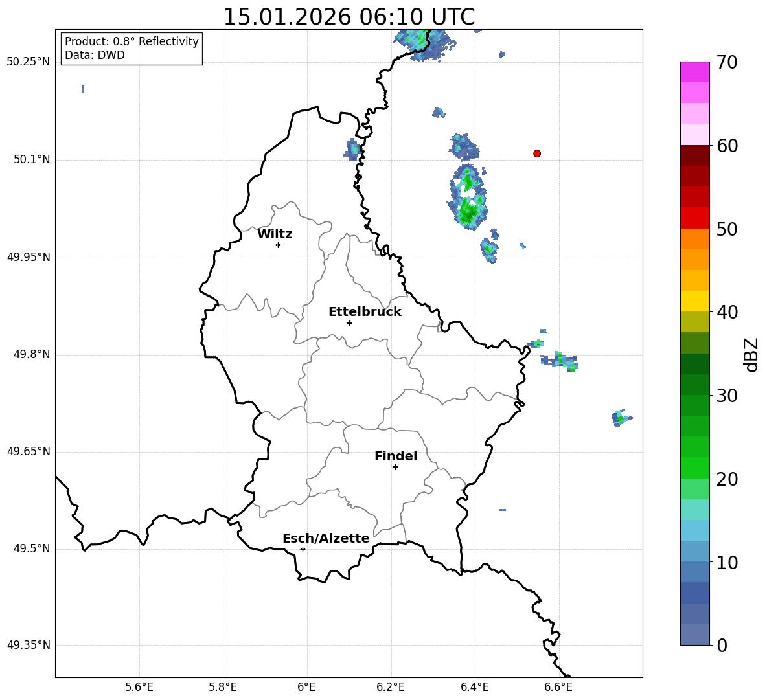Click the colorbar value 10
The height and width of the screenshot is (700, 767).
727,563
